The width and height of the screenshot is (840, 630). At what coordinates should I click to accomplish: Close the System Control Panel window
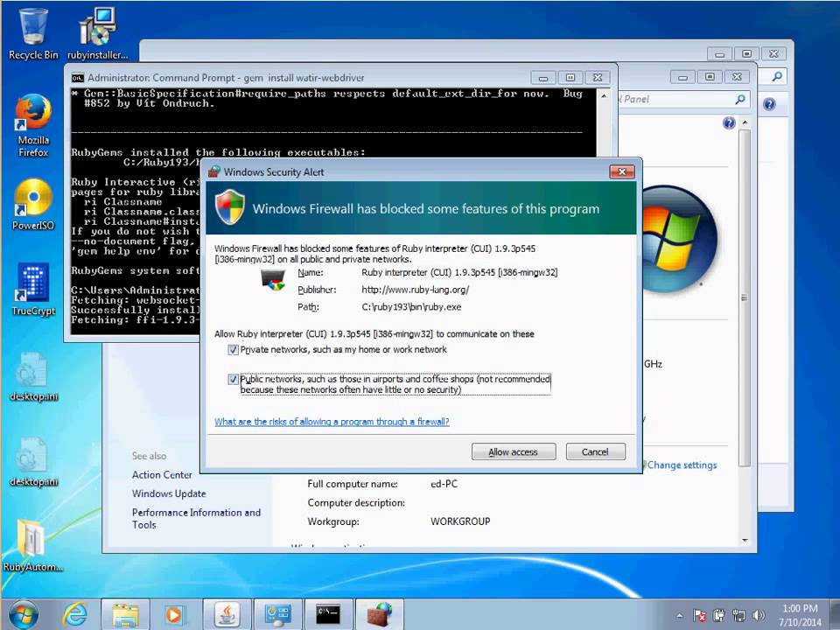pos(737,77)
